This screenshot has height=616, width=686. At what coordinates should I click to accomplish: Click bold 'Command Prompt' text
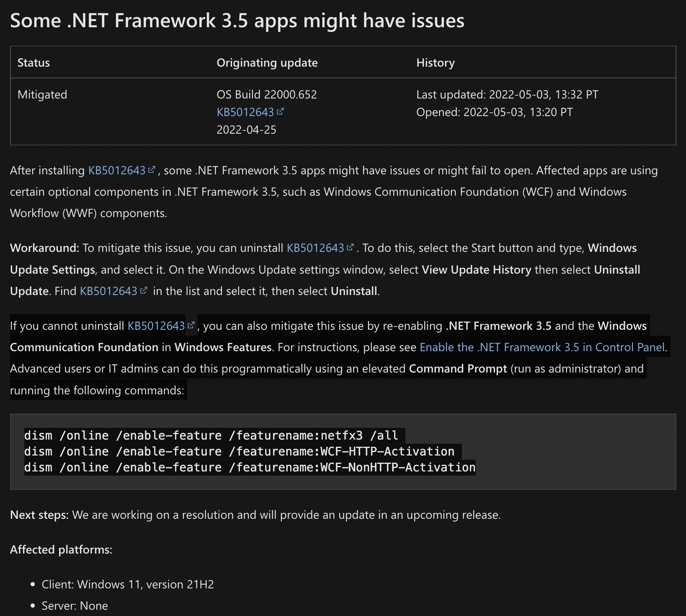[x=458, y=369]
